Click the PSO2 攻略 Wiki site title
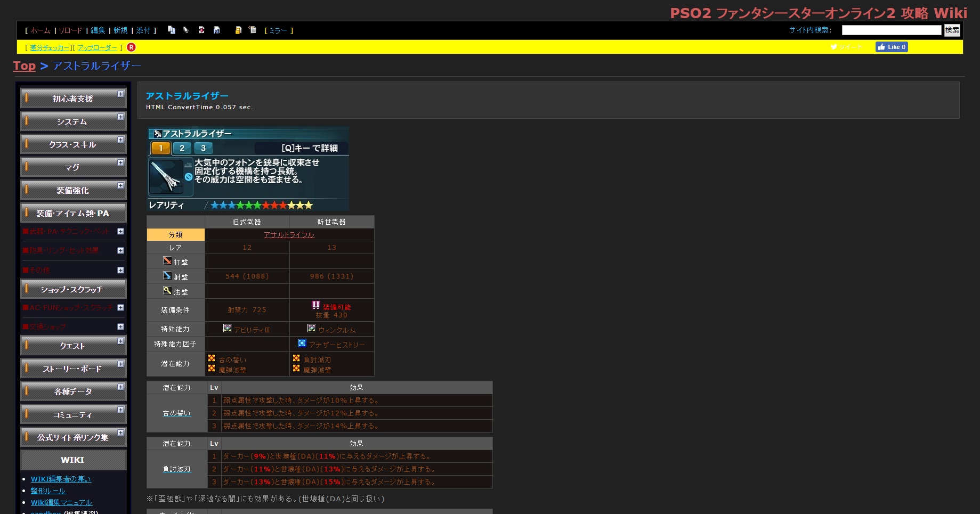Image resolution: width=980 pixels, height=514 pixels. 819,13
